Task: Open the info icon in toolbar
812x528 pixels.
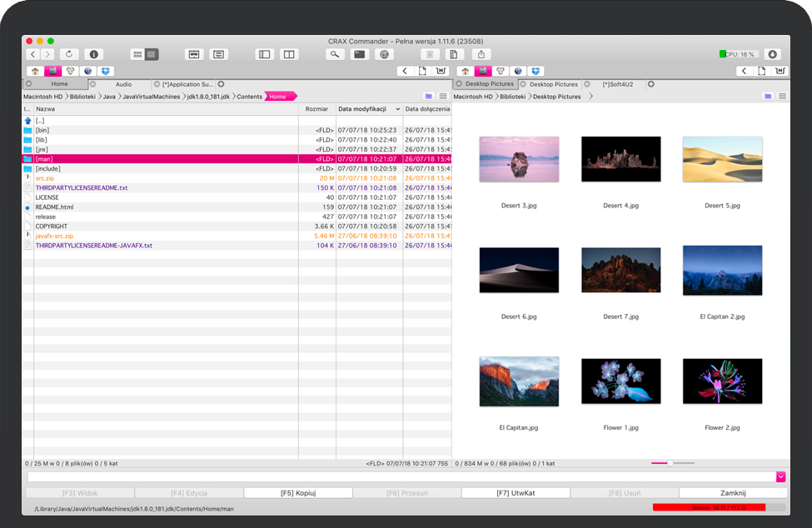Action: point(93,54)
